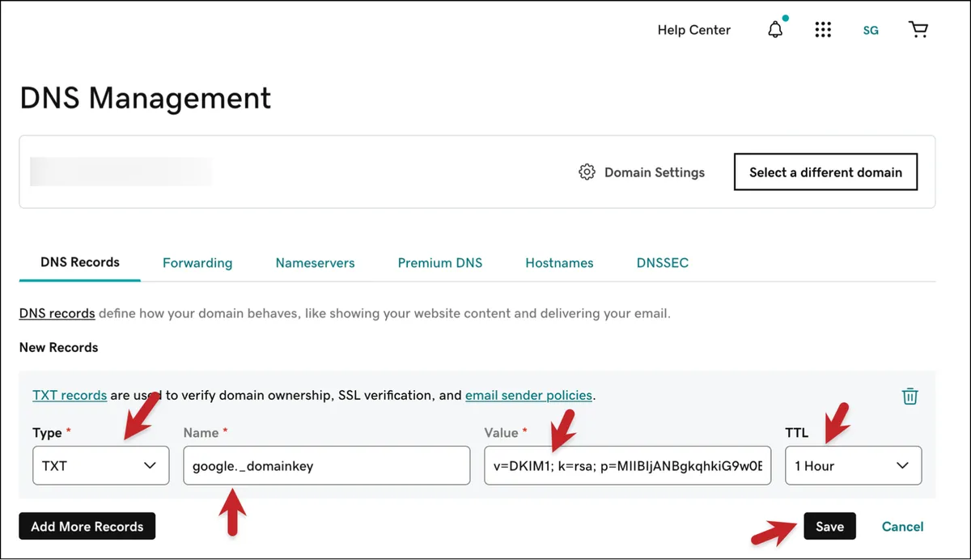Viewport: 971px width, 560px height.
Task: Open the notifications bell icon
Action: coord(775,30)
